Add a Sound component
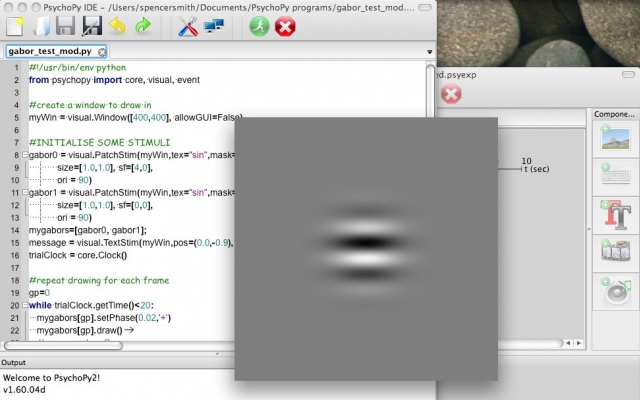 pos(616,291)
